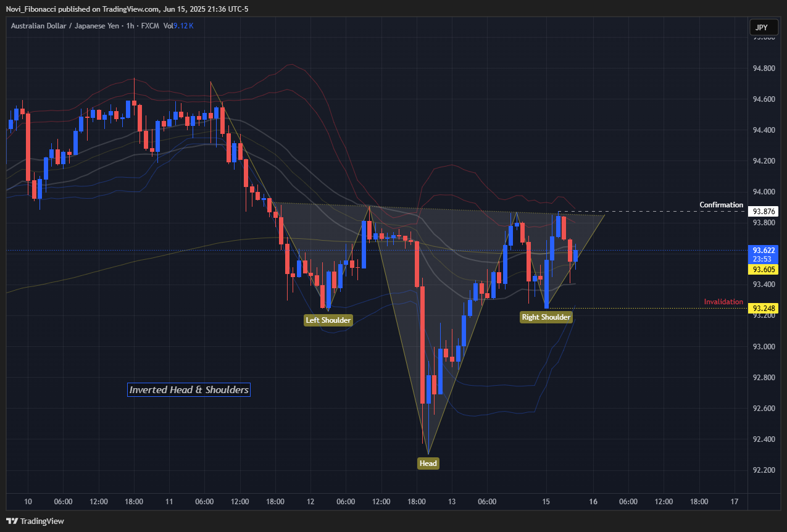
Task: Click the Confirmation line label
Action: click(721, 205)
